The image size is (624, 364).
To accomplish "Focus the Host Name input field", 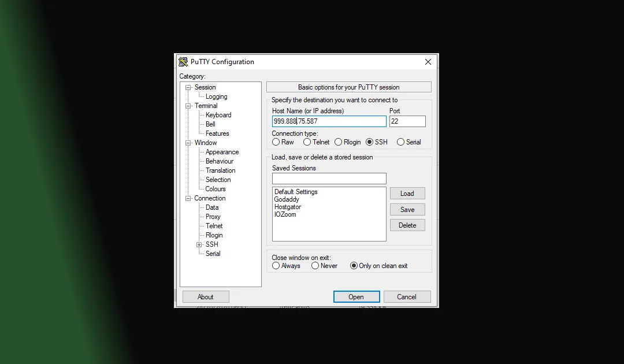I will (x=329, y=121).
